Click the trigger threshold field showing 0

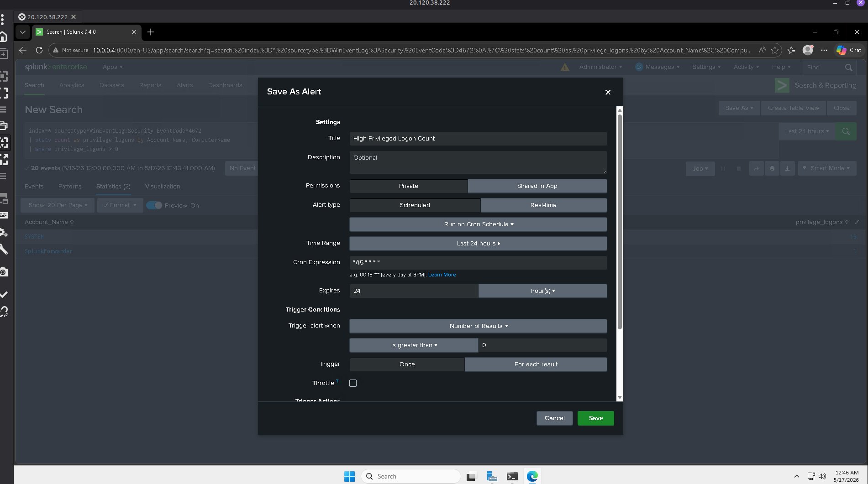coord(542,345)
